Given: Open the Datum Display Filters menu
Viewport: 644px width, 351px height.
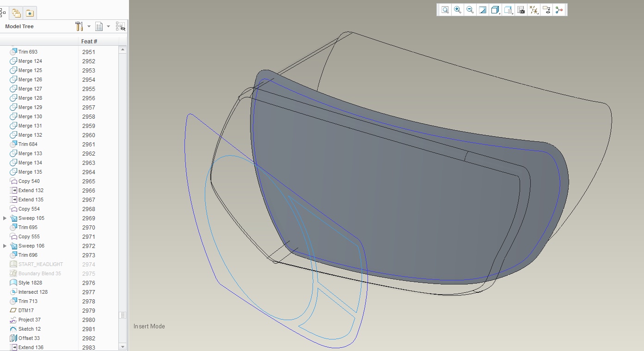Looking at the screenshot, I should pyautogui.click(x=534, y=10).
